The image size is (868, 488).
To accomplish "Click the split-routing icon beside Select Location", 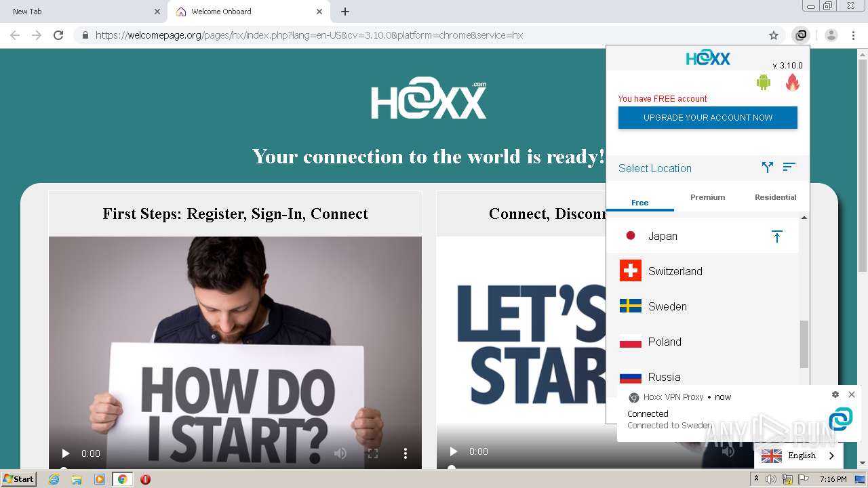I will point(767,167).
